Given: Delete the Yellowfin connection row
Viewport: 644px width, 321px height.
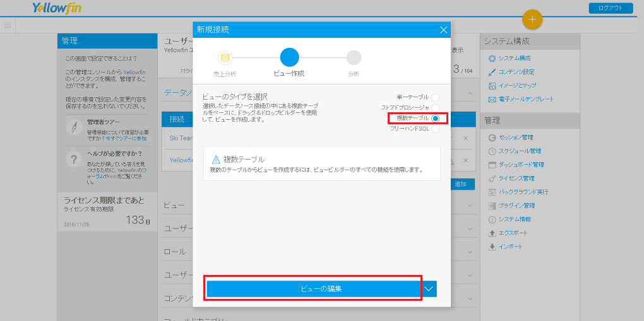Looking at the screenshot, I should (465, 160).
